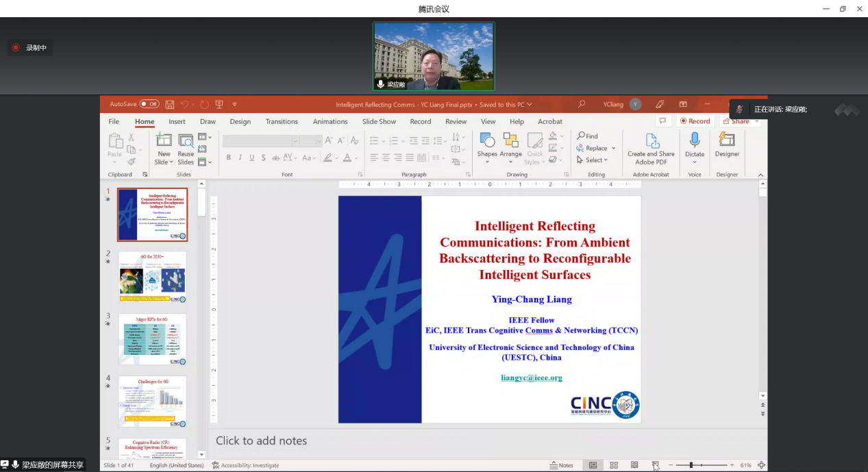This screenshot has height=472, width=868.
Task: Switch to Slide Sorter view
Action: [614, 465]
